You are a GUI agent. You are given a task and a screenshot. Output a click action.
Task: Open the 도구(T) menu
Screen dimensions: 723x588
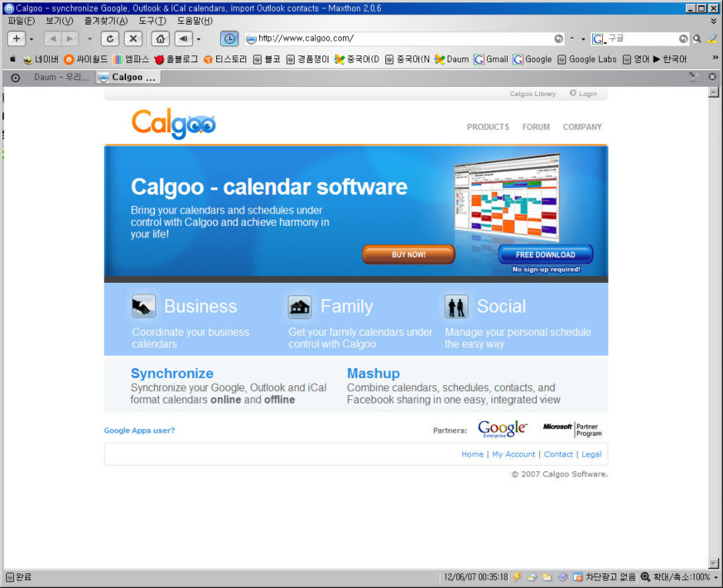(x=152, y=22)
